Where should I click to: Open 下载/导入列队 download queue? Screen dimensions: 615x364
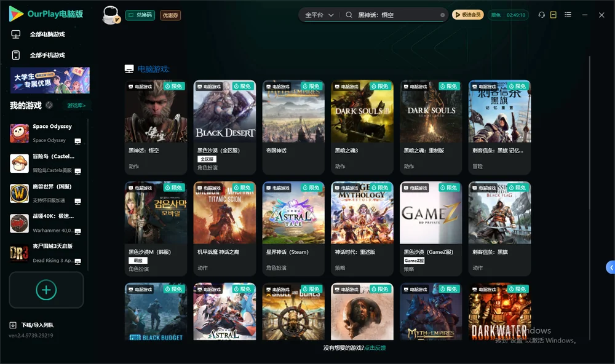38,325
